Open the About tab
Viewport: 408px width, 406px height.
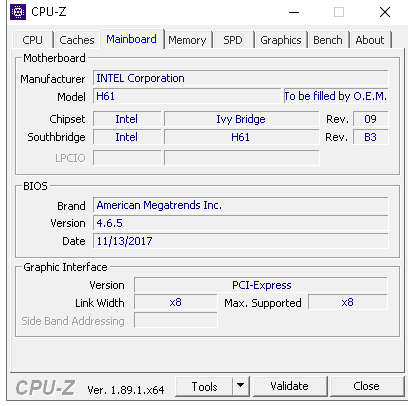point(370,40)
